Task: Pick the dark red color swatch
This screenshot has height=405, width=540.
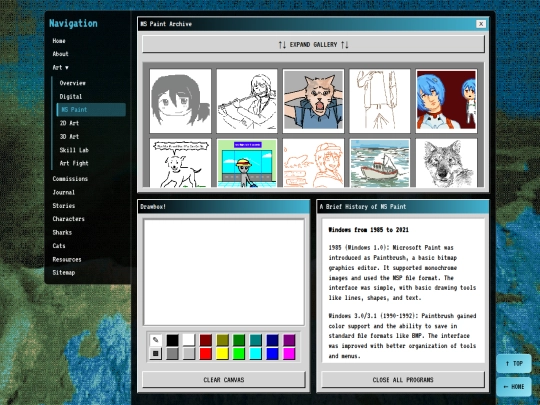Action: (x=206, y=340)
